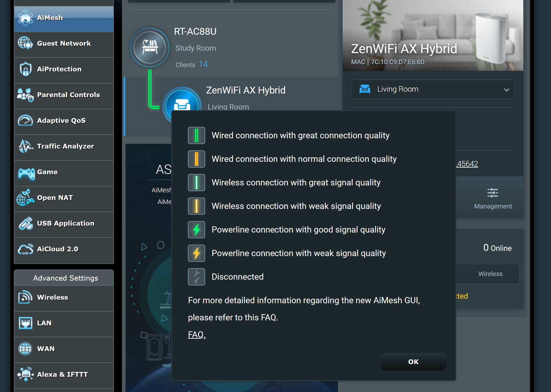Click the Open NAT globe icon
Image resolution: width=551 pixels, height=392 pixels.
(x=25, y=198)
